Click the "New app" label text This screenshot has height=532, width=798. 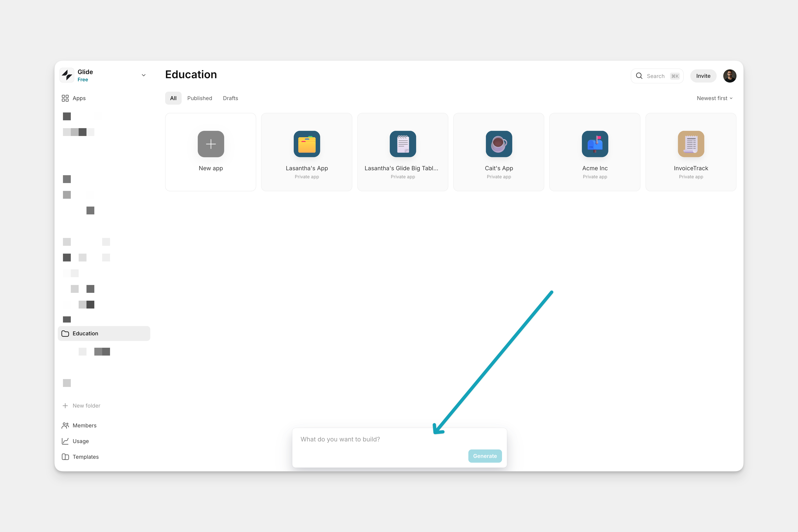coord(211,168)
